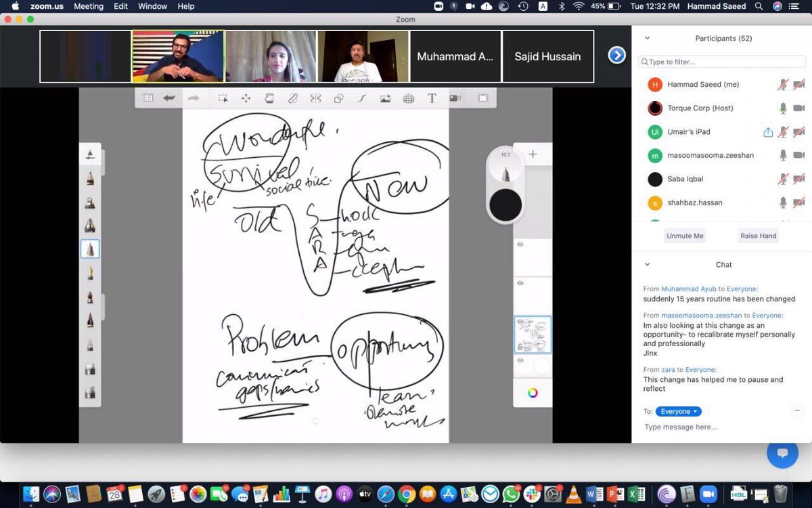Open the Edit menu
The height and width of the screenshot is (508, 812).
(x=120, y=6)
